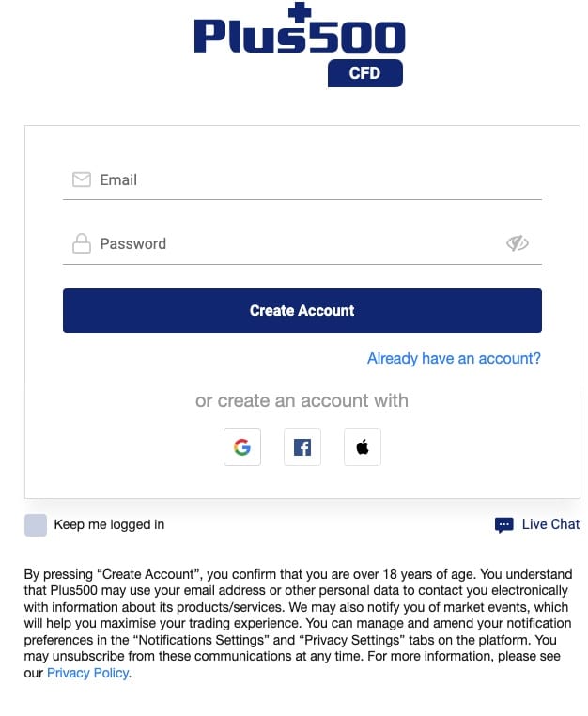Click into the Email input field
Image resolution: width=588 pixels, height=716 pixels.
[x=302, y=179]
